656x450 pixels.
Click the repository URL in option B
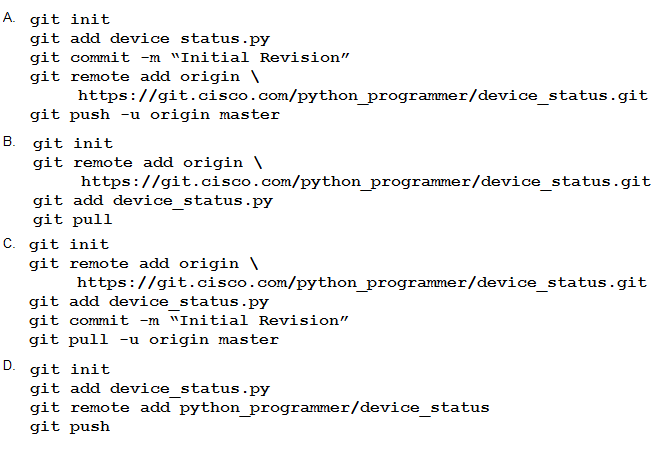click(x=365, y=182)
